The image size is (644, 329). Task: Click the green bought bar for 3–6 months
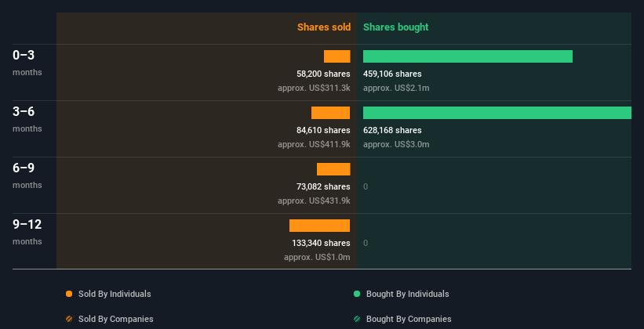[497, 113]
